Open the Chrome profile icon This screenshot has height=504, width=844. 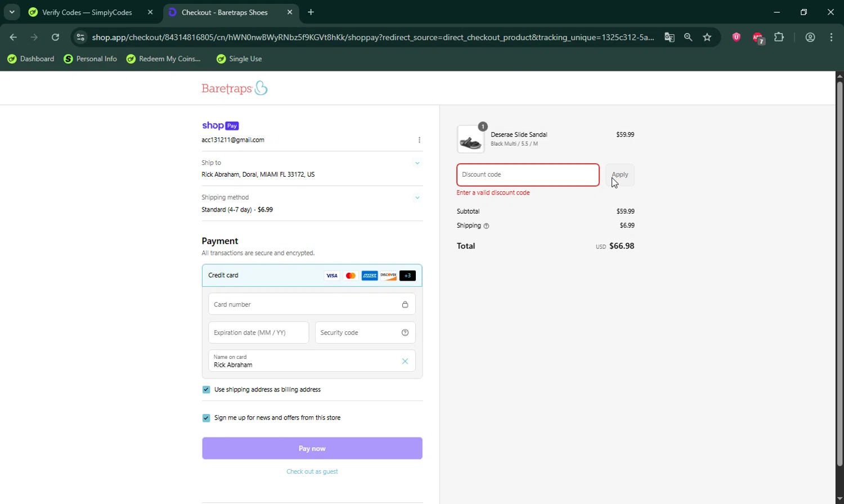[810, 37]
